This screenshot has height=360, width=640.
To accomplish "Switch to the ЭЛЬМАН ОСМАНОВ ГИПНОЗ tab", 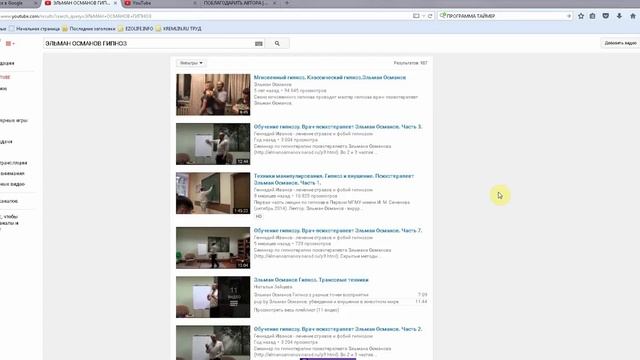I will coord(80,3).
